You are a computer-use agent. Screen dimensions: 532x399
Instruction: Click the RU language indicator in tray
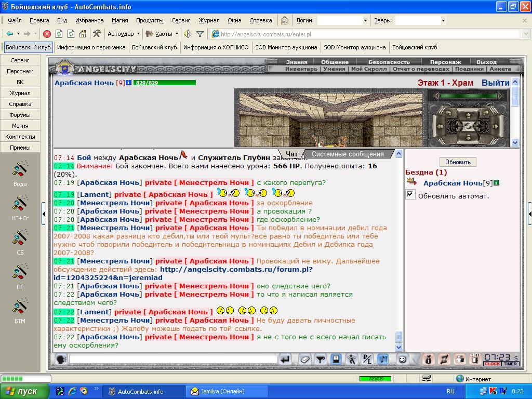pyautogui.click(x=450, y=391)
